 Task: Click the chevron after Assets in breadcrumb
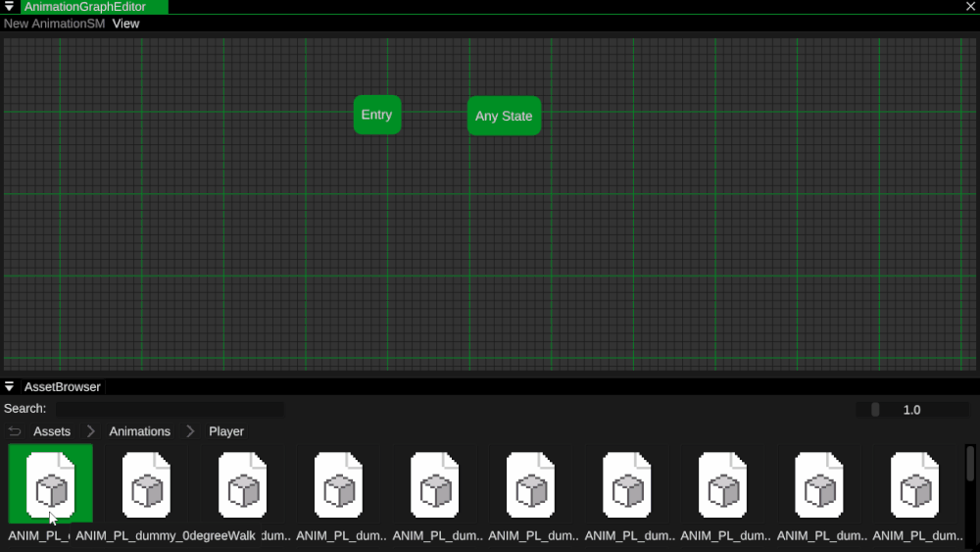(90, 431)
